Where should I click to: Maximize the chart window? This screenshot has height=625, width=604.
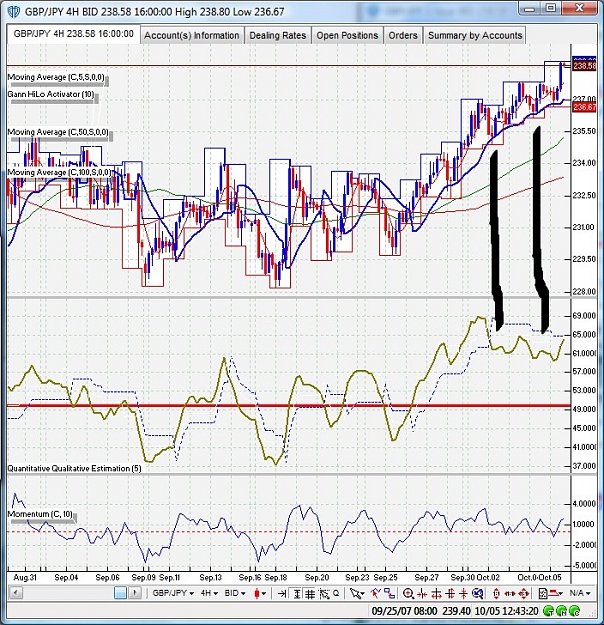pyautogui.click(x=551, y=7)
